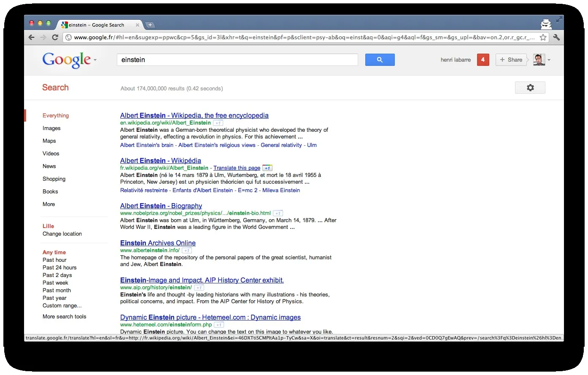The image size is (588, 375).
Task: Open the Custom range... date filter
Action: [x=62, y=305]
